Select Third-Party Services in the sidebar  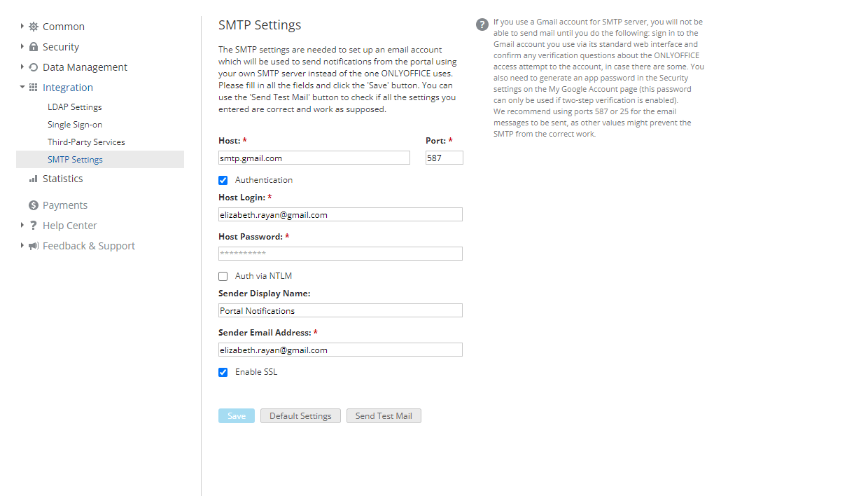click(87, 142)
